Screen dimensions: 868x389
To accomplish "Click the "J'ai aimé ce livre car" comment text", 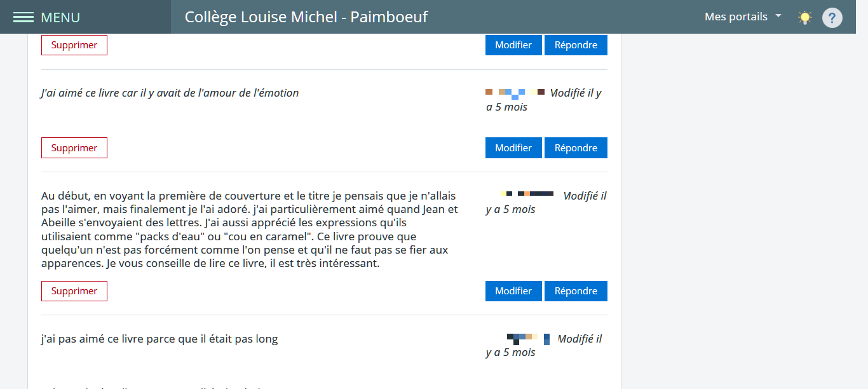I will pos(170,93).
